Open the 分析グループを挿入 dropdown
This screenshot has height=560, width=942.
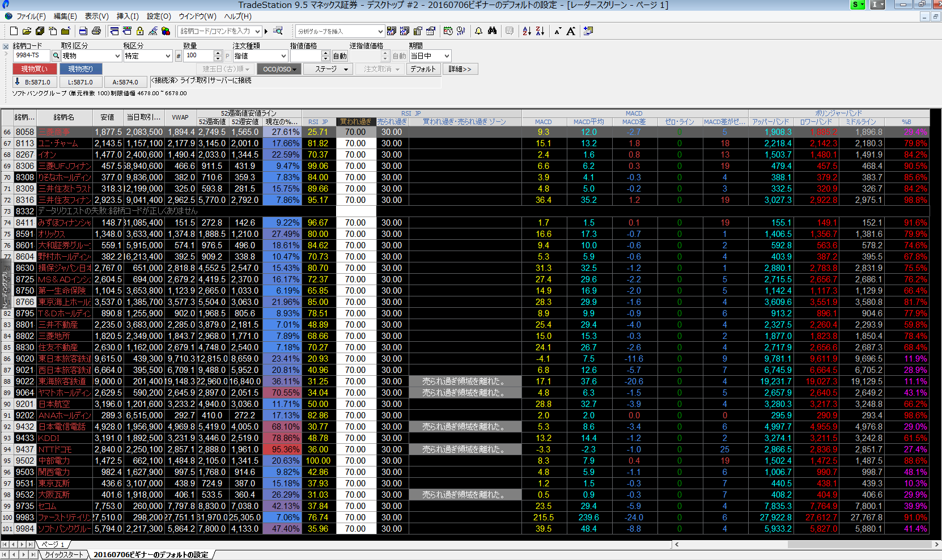380,31
